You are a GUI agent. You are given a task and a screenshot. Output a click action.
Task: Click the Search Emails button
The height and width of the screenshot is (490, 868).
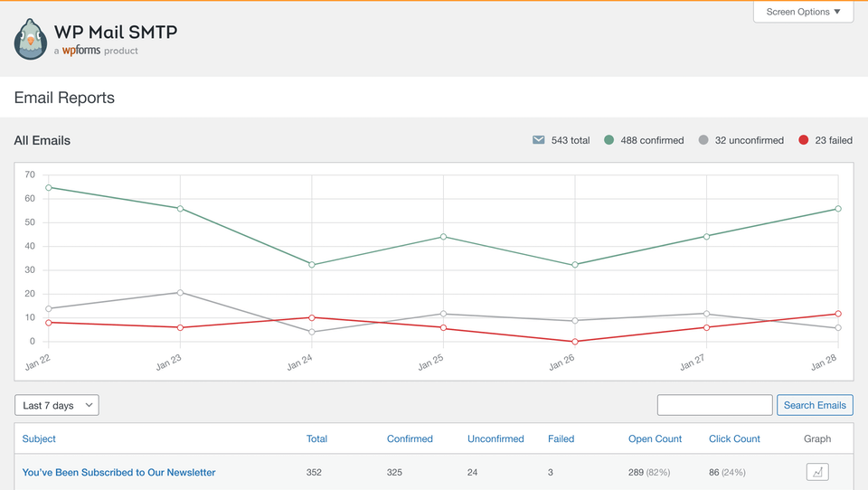point(815,405)
